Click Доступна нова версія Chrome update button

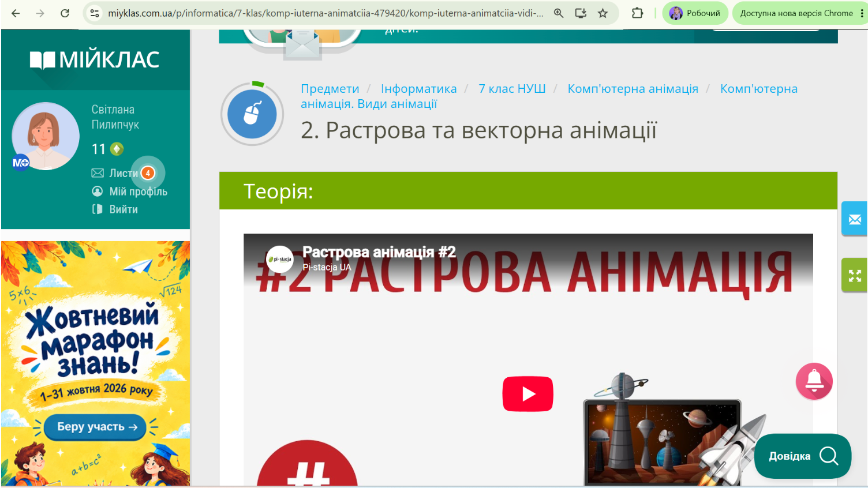point(796,13)
